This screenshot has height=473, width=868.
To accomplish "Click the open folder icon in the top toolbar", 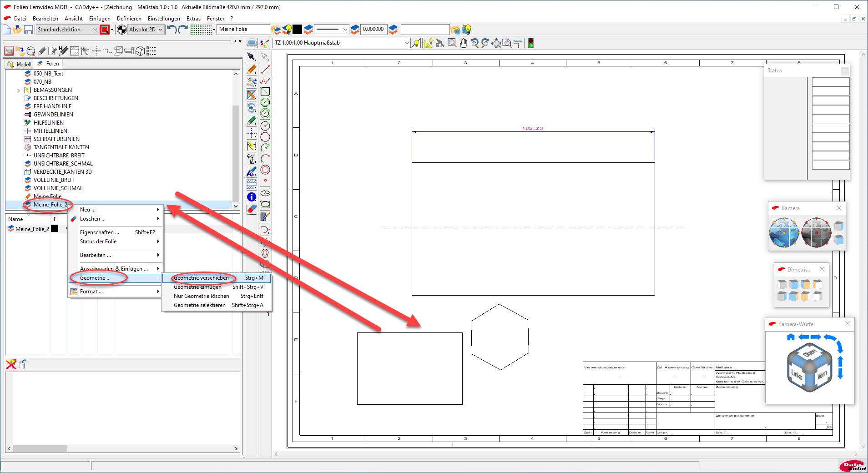I will (x=17, y=30).
